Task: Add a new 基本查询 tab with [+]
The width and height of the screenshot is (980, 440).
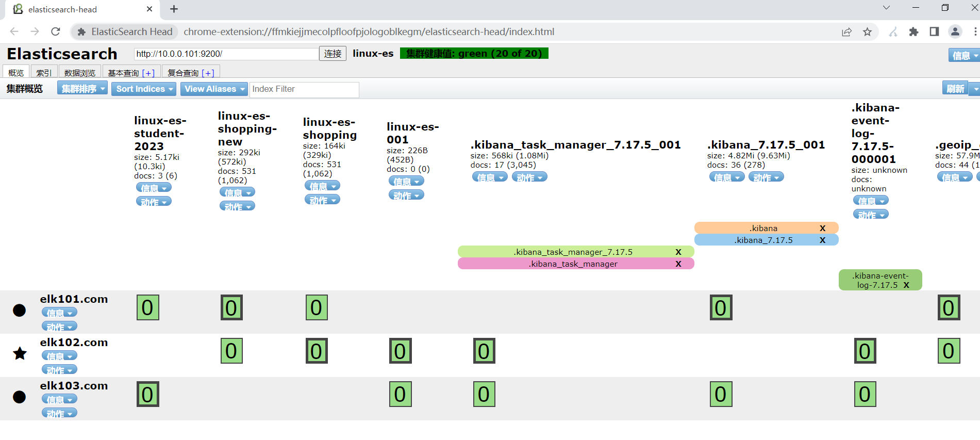Action: click(148, 73)
